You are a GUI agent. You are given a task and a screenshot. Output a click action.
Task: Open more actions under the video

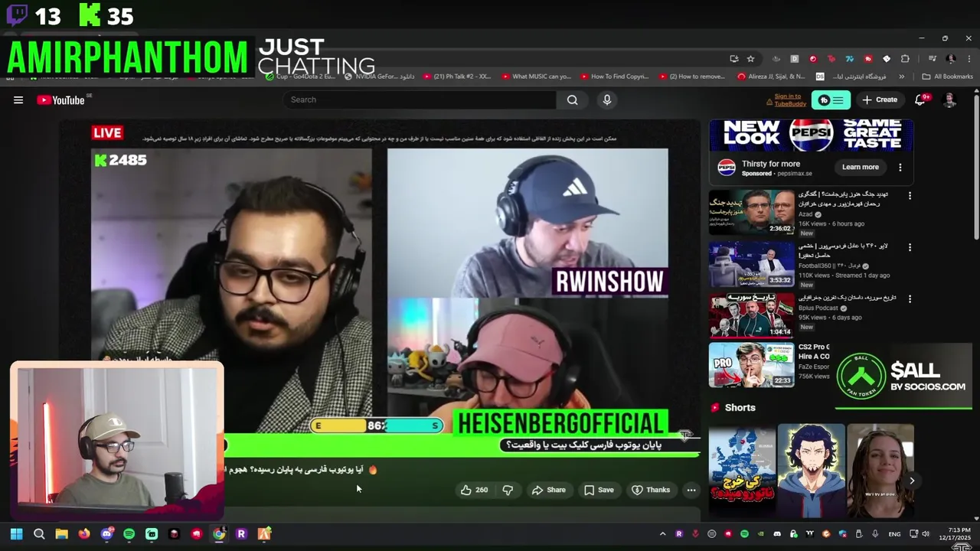pos(691,490)
